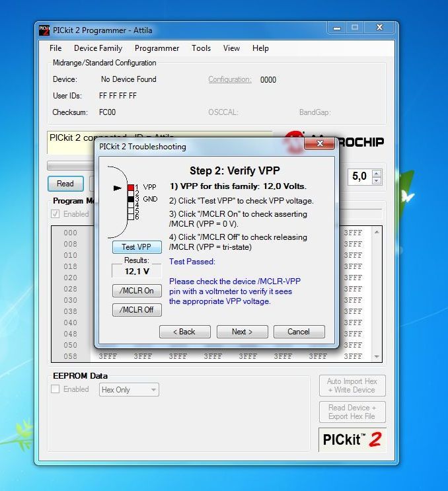Image resolution: width=448 pixels, height=491 pixels.
Task: Click Read Device + Export Hex File
Action: 352,412
